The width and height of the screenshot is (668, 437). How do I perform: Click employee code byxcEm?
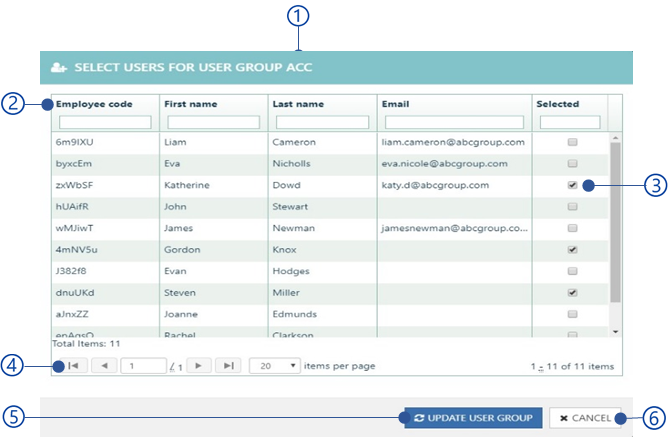click(x=73, y=164)
